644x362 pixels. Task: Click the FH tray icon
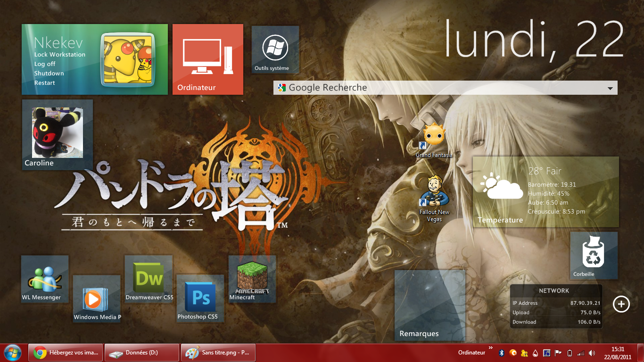click(547, 353)
